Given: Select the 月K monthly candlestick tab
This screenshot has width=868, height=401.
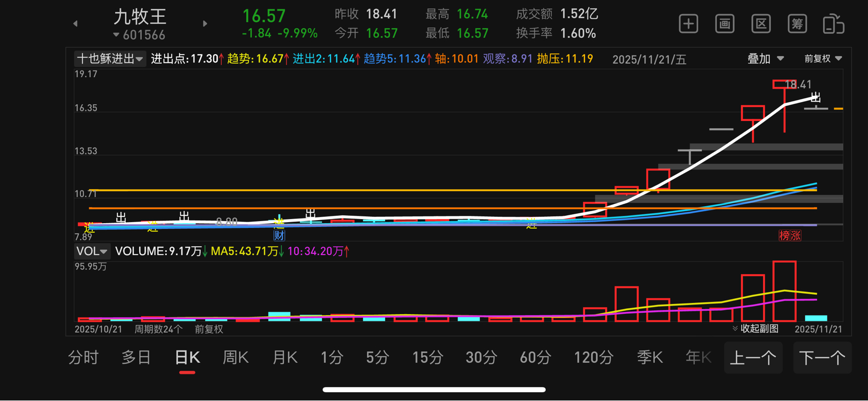Looking at the screenshot, I should click(x=285, y=358).
